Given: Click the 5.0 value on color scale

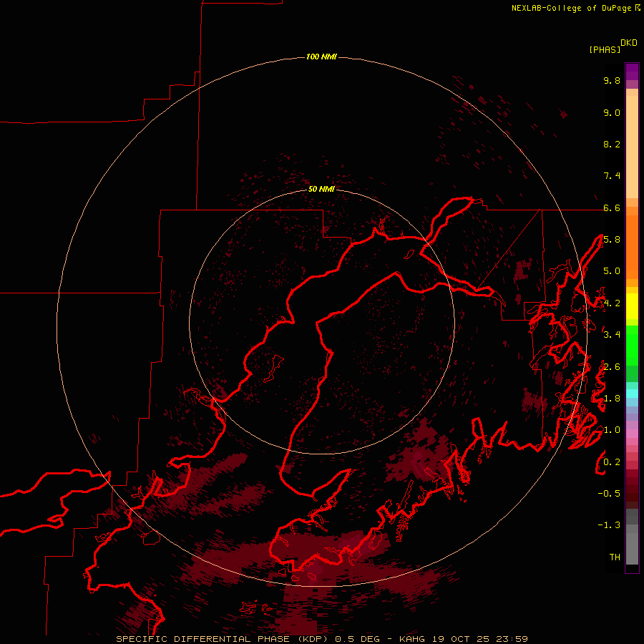Looking at the screenshot, I should 612,271.
